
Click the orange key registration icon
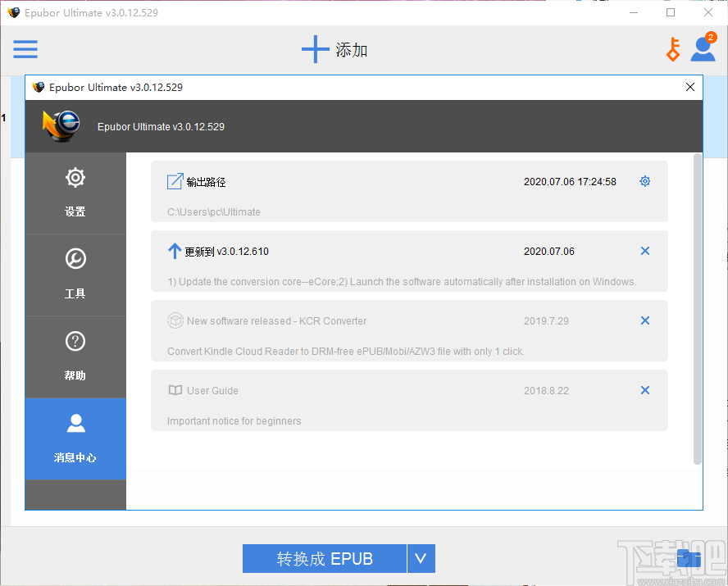[672, 49]
